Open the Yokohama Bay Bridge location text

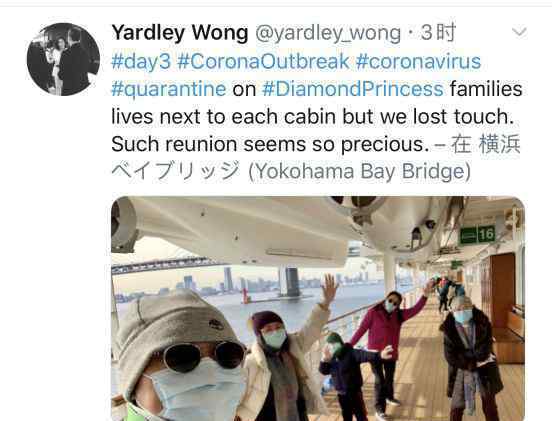point(359,171)
